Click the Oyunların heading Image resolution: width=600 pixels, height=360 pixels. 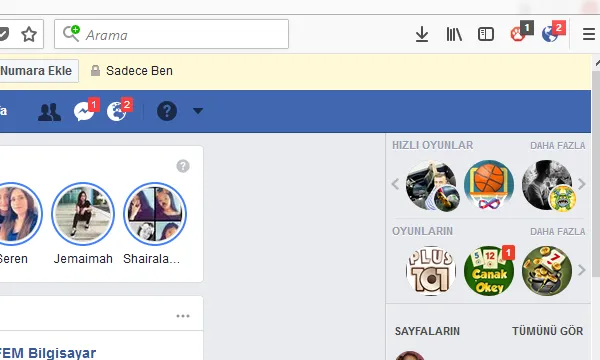pyautogui.click(x=422, y=231)
